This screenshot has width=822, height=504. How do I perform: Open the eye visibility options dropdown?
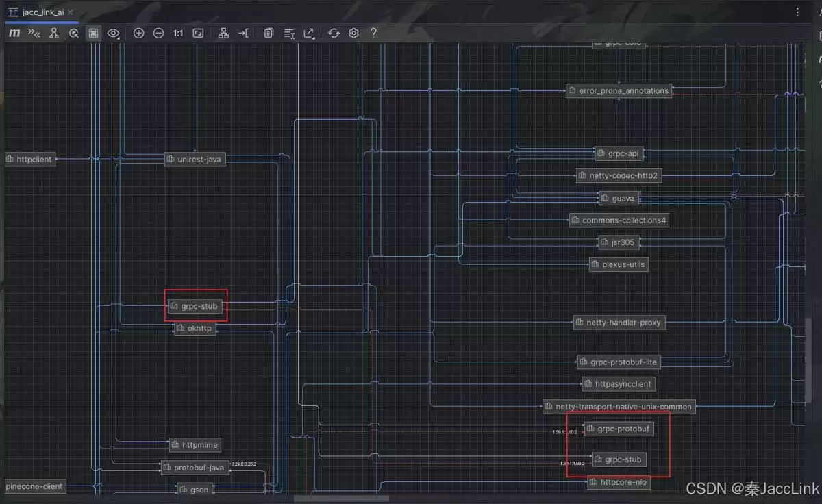click(x=114, y=33)
